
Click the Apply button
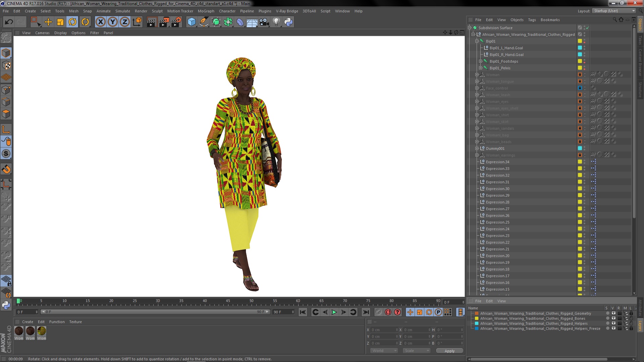pyautogui.click(x=449, y=351)
